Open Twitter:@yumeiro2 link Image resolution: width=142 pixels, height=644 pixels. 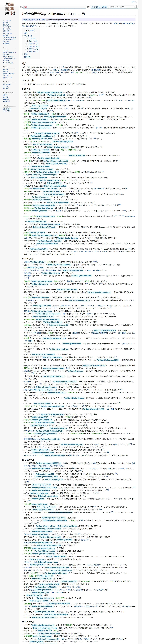[56, 95]
